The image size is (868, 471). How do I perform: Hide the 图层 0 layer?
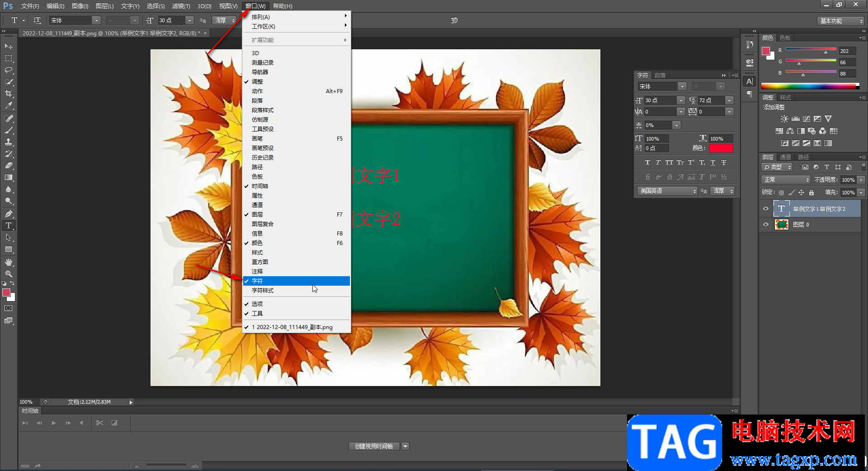[x=766, y=224]
